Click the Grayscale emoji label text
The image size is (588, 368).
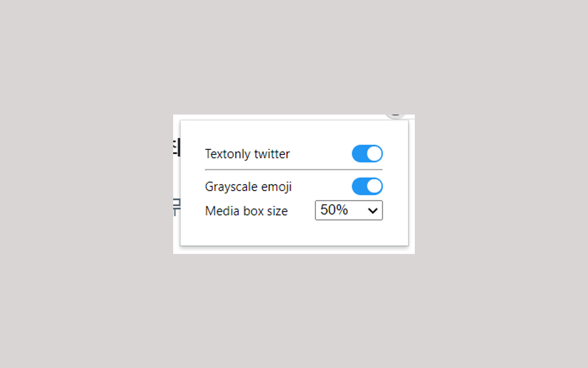click(248, 186)
